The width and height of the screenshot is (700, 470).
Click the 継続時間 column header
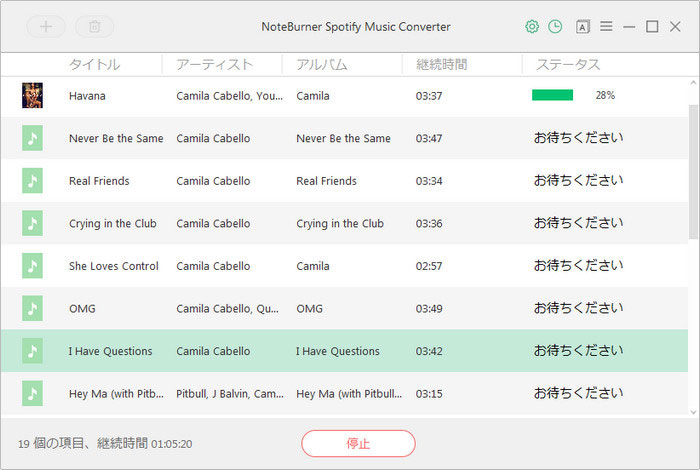tap(442, 65)
